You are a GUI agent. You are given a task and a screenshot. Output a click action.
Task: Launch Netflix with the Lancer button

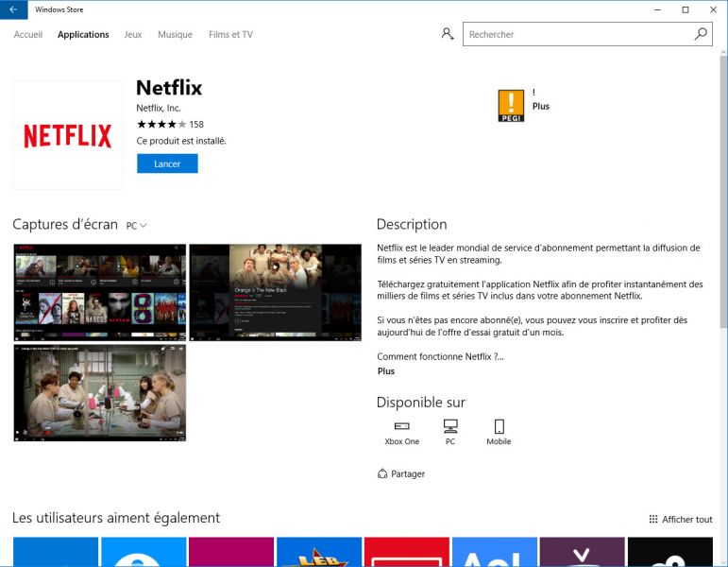[x=167, y=163]
